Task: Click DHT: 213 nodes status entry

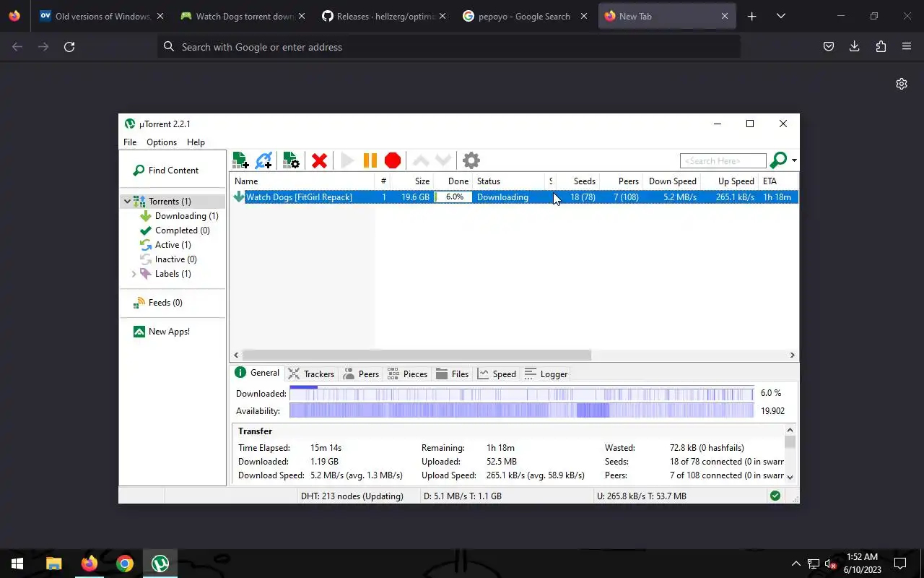Action: pos(352,496)
